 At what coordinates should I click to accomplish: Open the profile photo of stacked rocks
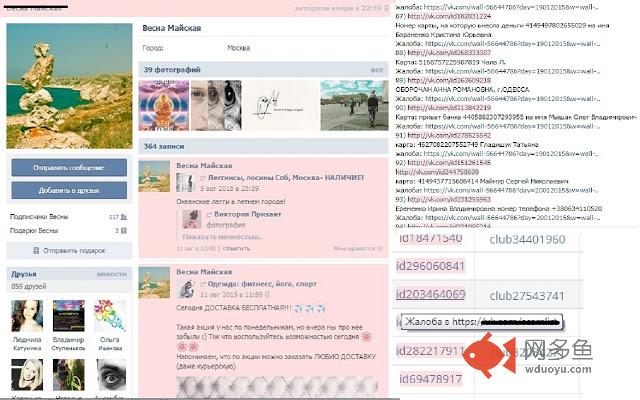(69, 86)
